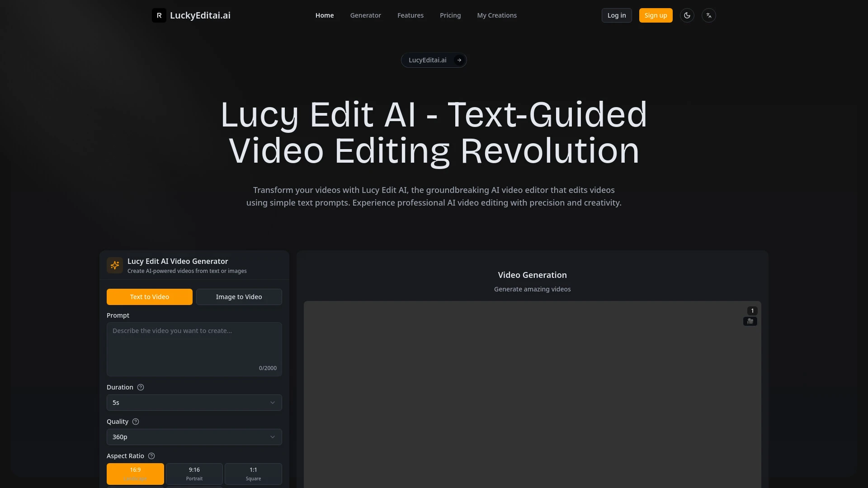Image resolution: width=868 pixels, height=488 pixels.
Task: Open the Quality help tooltip icon
Action: 135,422
